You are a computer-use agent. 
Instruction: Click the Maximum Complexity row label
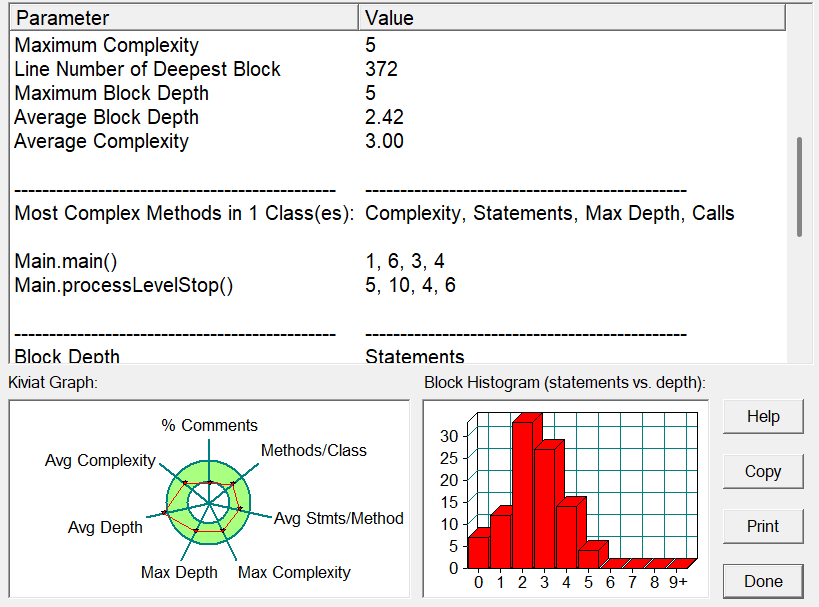click(107, 45)
